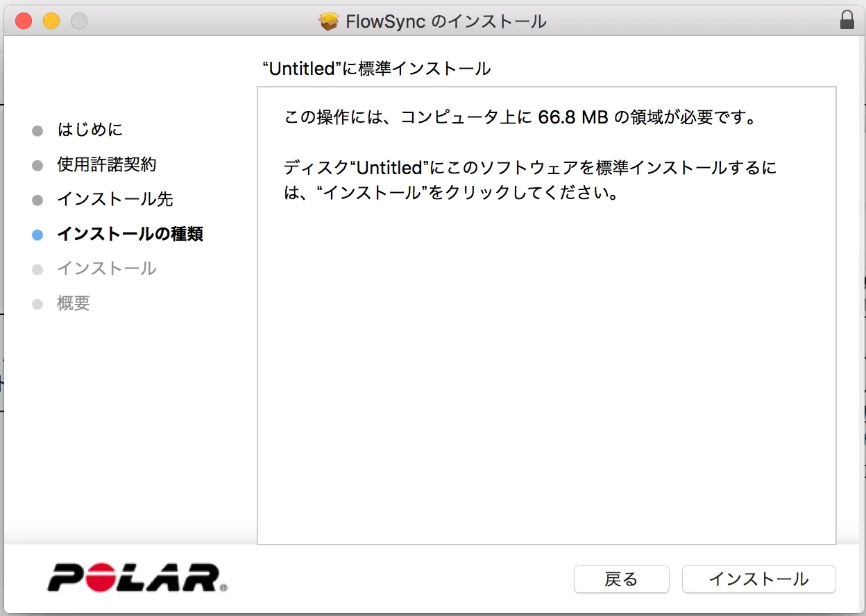Viewport: 866px width, 616px height.
Task: Click the lock icon in title bar
Action: tap(847, 21)
